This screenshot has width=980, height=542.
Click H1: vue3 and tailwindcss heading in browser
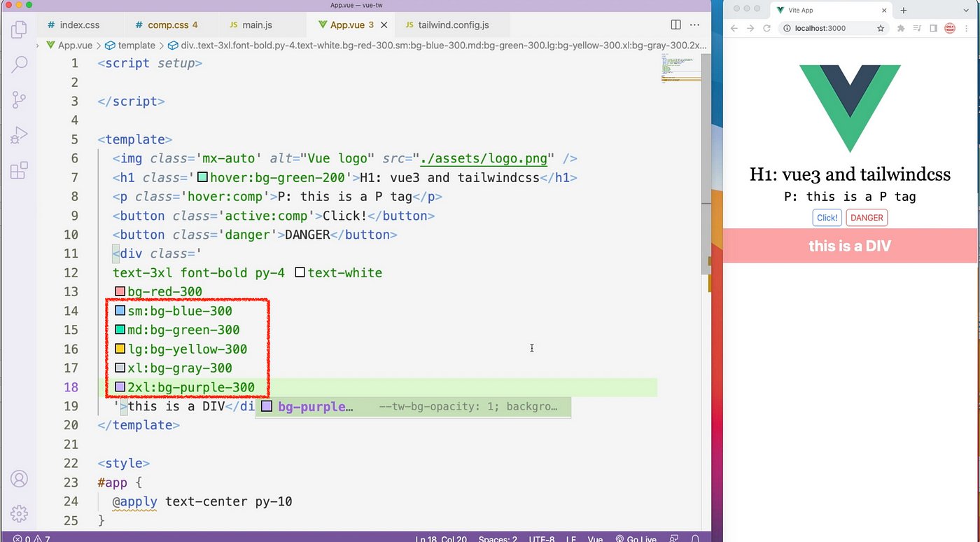tap(850, 174)
